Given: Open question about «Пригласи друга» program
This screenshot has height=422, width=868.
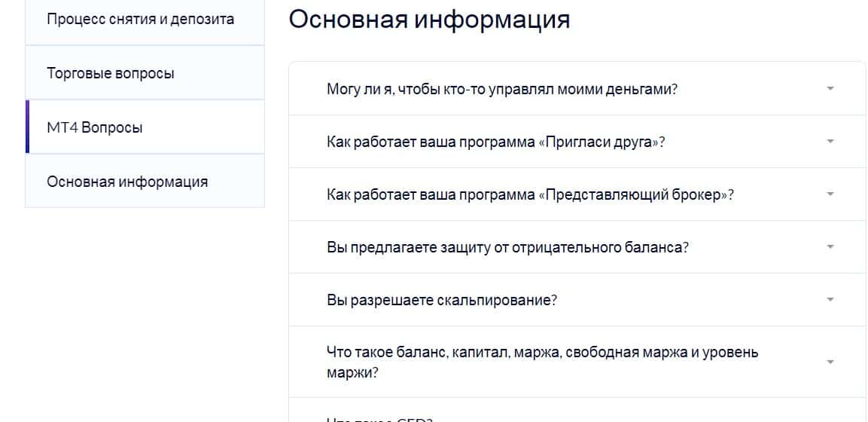Looking at the screenshot, I should (x=496, y=142).
